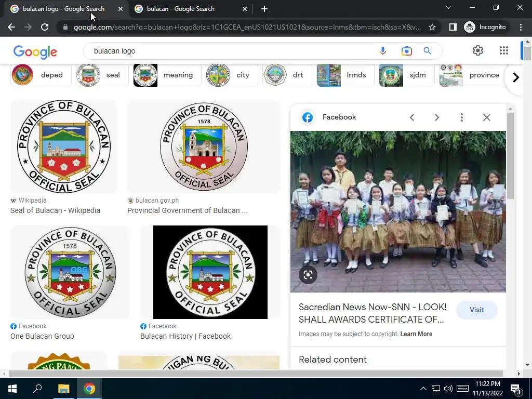Filter results by the 'meaning' chip
This screenshot has width=532, height=399.
167,75
